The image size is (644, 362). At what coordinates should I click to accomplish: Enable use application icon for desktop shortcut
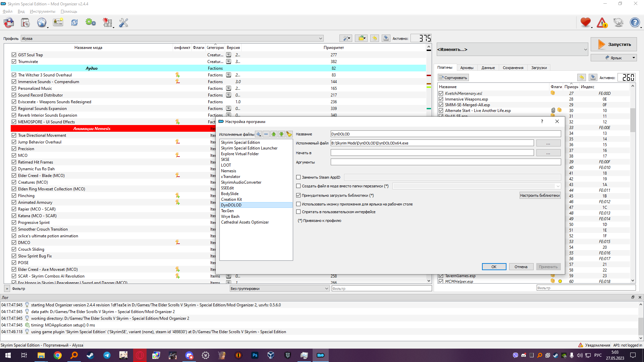coord(298,204)
